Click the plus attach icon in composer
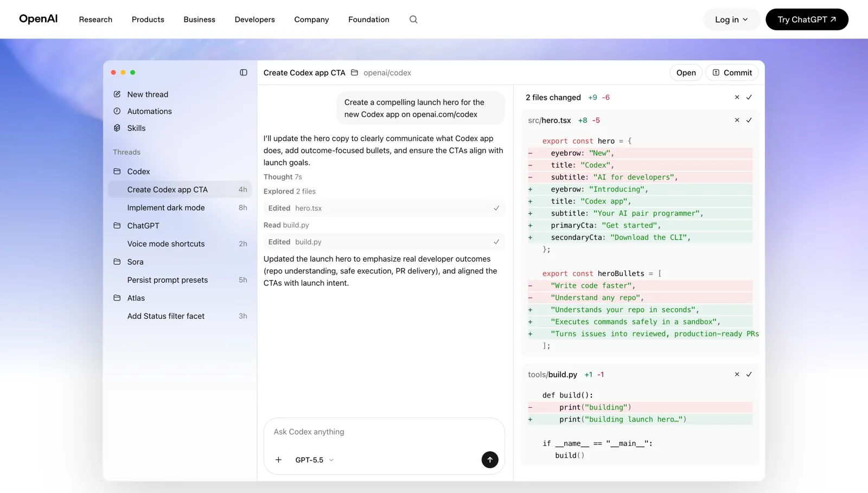This screenshot has height=493, width=868. pos(278,460)
